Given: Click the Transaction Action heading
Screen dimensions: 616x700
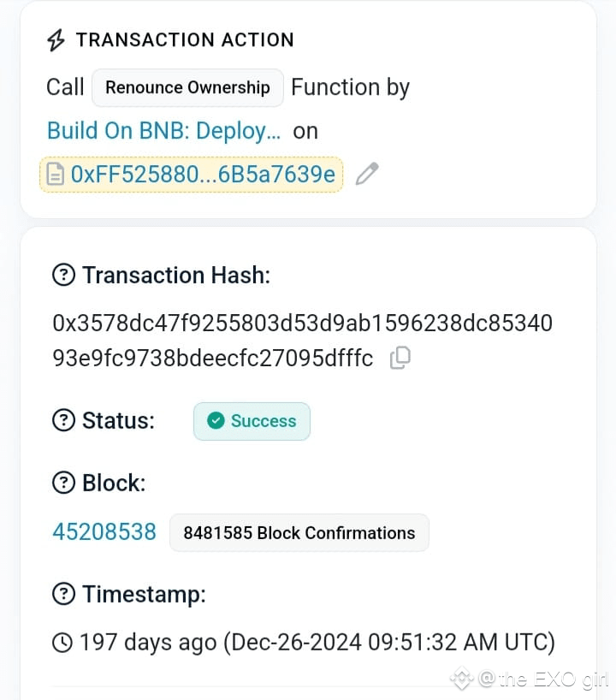Looking at the screenshot, I should [x=185, y=40].
